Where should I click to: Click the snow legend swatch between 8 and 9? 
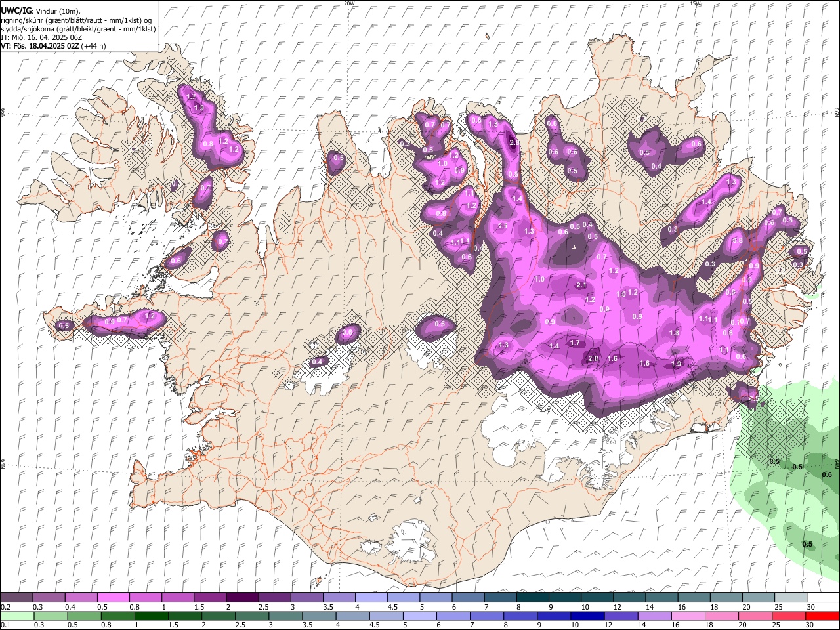pos(532,598)
